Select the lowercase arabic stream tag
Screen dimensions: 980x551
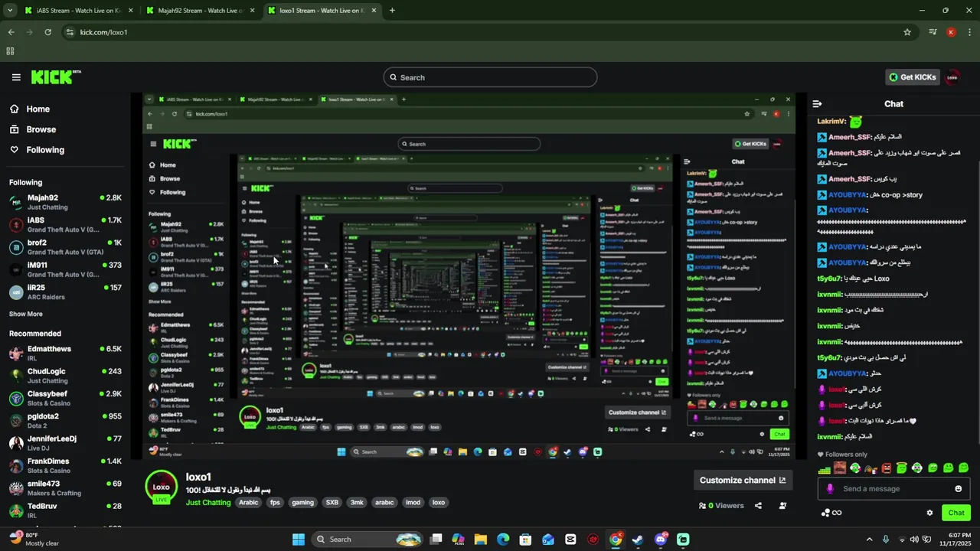tap(384, 503)
